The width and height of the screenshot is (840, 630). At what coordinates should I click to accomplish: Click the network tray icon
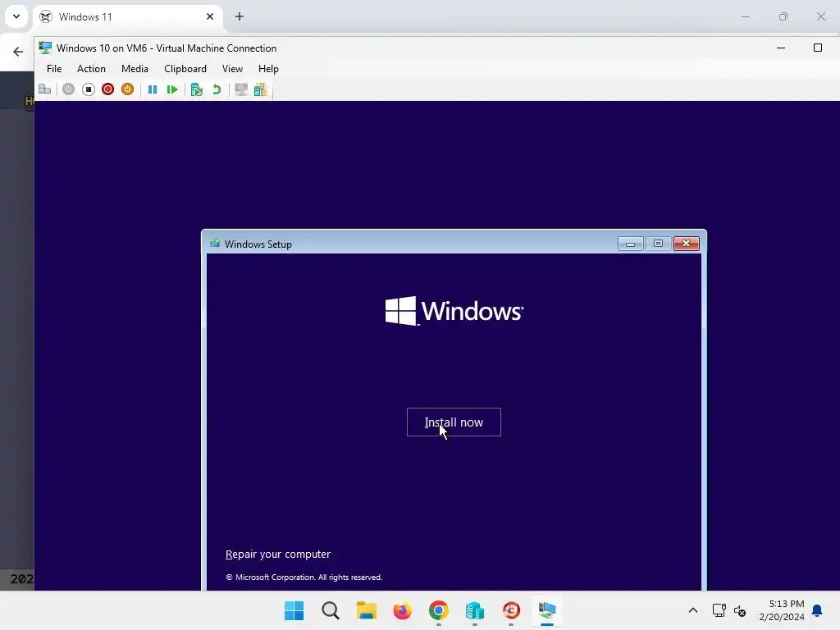coord(719,610)
